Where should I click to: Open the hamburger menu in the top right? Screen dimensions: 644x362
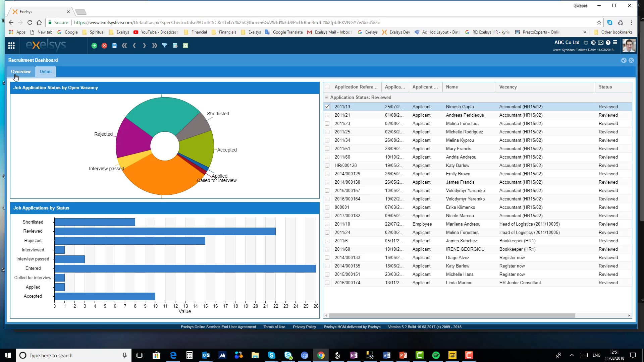point(615,43)
